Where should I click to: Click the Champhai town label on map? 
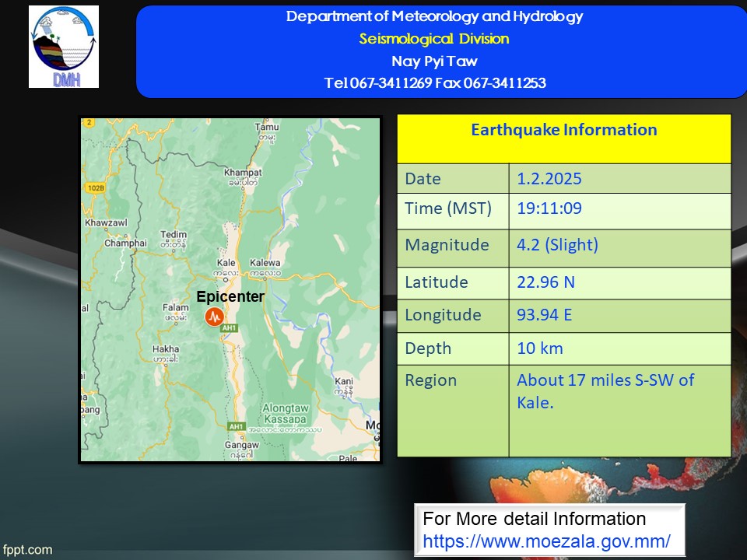[x=126, y=243]
